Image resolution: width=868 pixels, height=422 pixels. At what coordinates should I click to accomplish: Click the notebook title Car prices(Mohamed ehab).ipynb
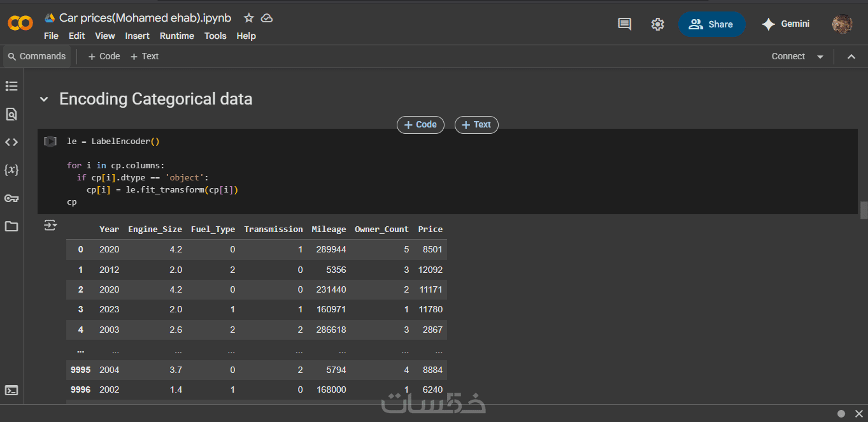click(x=145, y=18)
